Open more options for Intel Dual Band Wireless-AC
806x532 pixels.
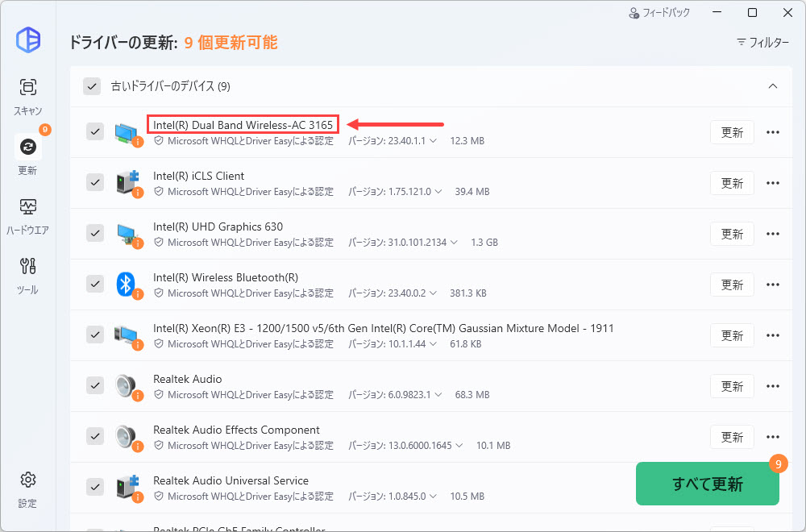click(x=773, y=133)
